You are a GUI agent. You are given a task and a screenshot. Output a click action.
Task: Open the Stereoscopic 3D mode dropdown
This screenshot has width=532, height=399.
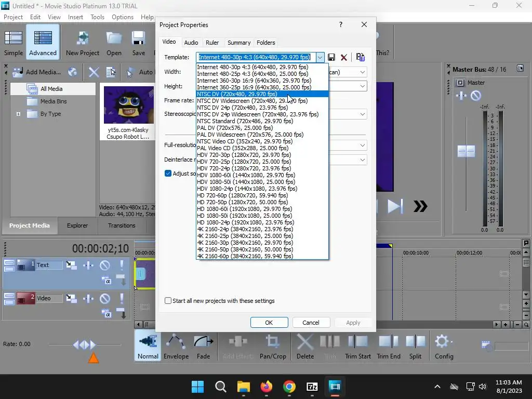pos(362,114)
